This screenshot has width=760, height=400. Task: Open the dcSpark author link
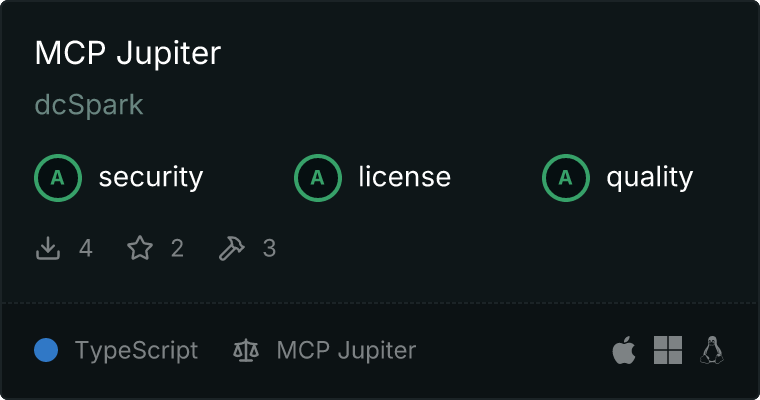[89, 105]
